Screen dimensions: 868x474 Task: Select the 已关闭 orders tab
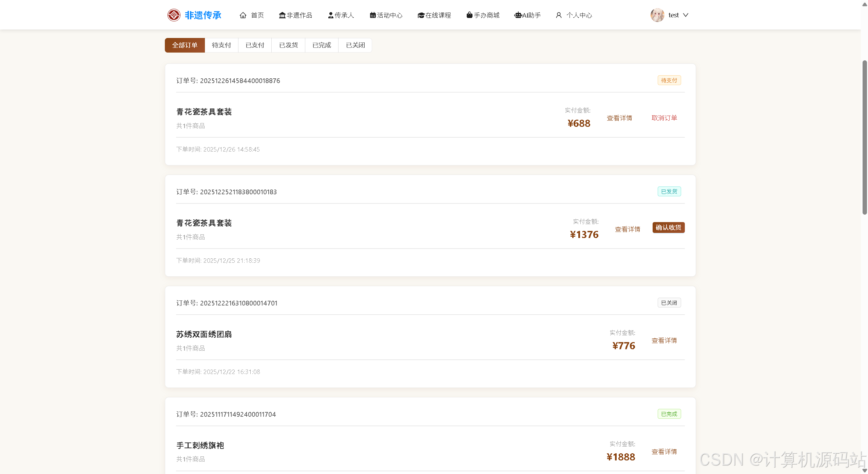point(355,45)
